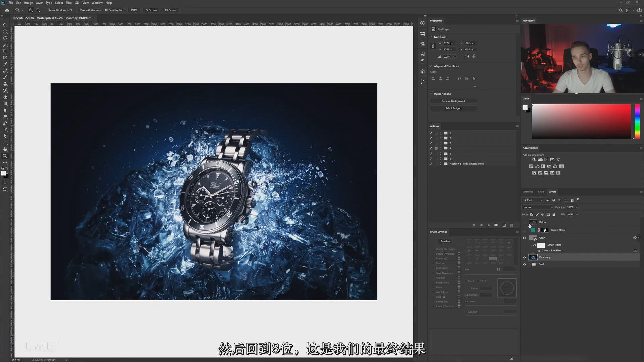The image size is (644, 362).
Task: Show the Before layer visibility
Action: click(524, 222)
